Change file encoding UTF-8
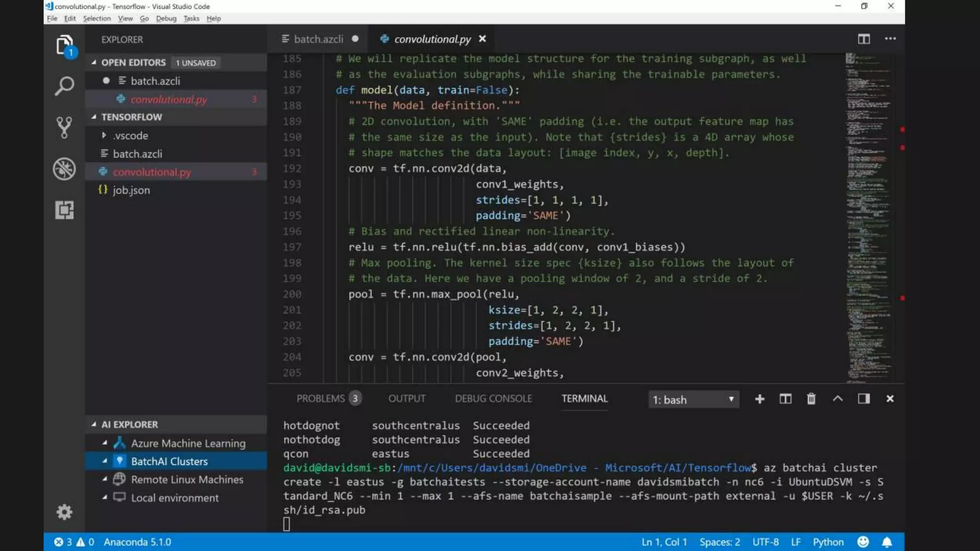 (x=765, y=542)
